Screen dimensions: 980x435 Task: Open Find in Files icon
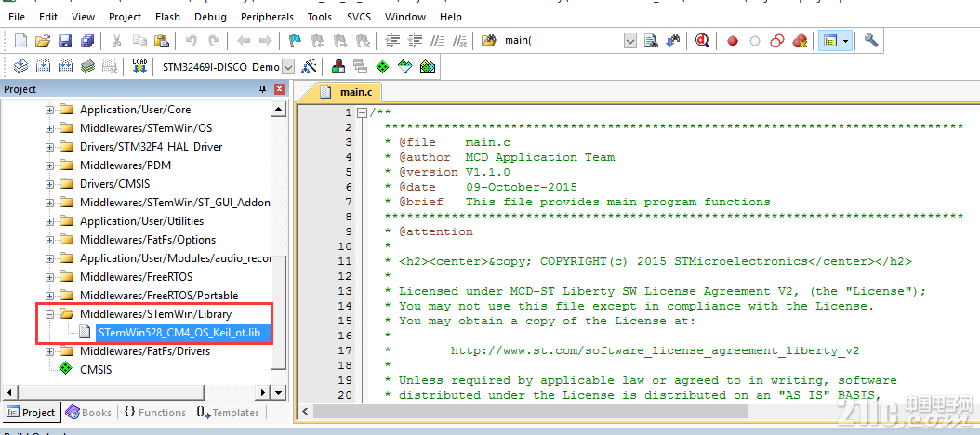pos(489,41)
